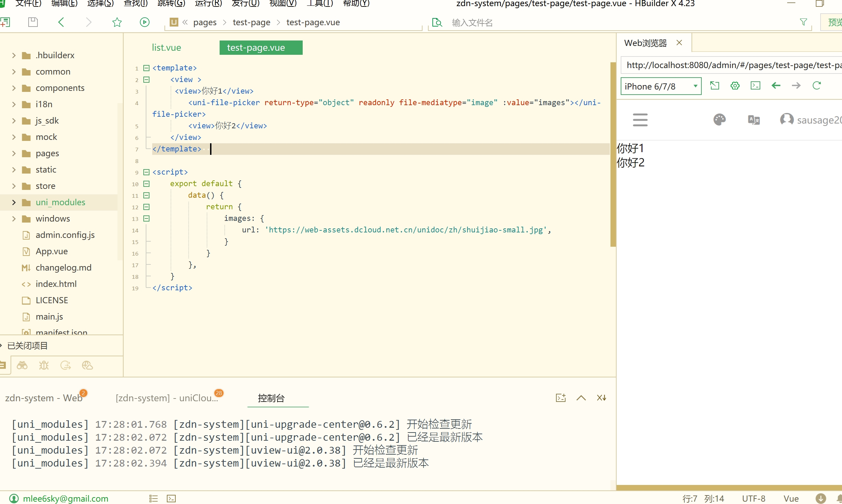This screenshot has height=504, width=842.
Task: Click the theme palette icon
Action: [719, 120]
